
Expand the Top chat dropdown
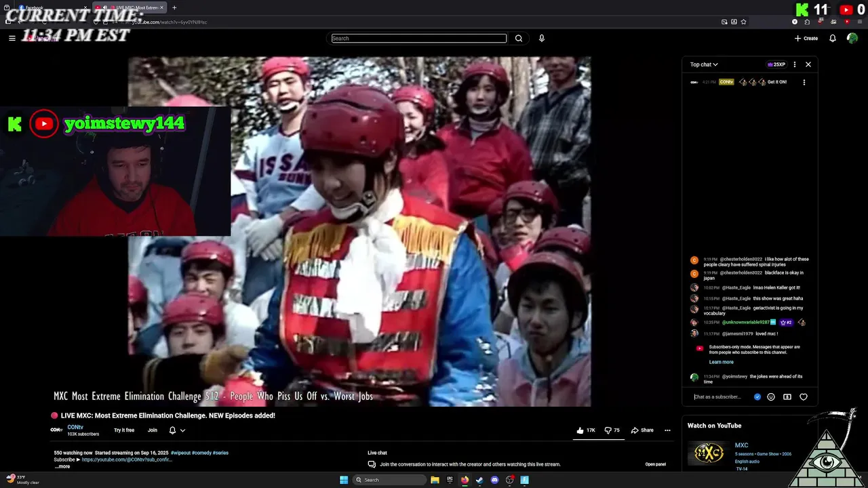704,64
